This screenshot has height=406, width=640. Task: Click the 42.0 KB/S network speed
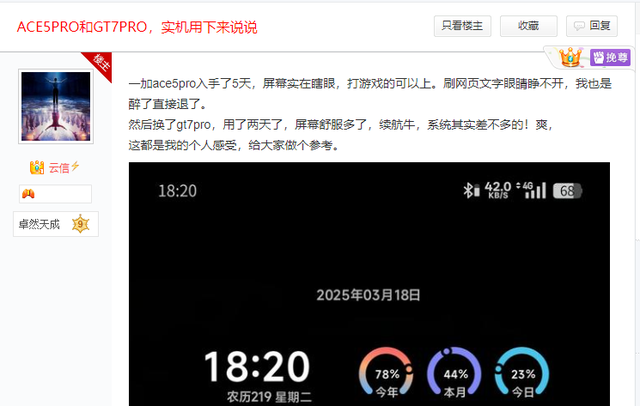pyautogui.click(x=498, y=190)
